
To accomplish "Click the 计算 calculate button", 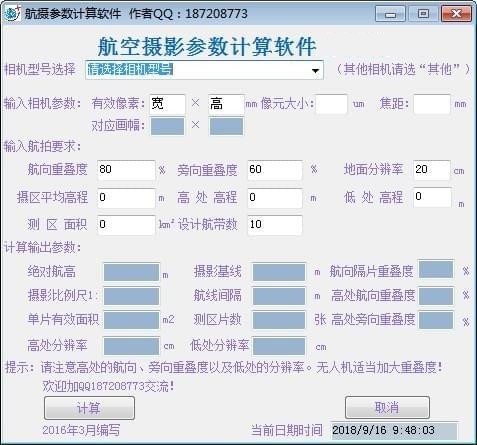I will 89,408.
